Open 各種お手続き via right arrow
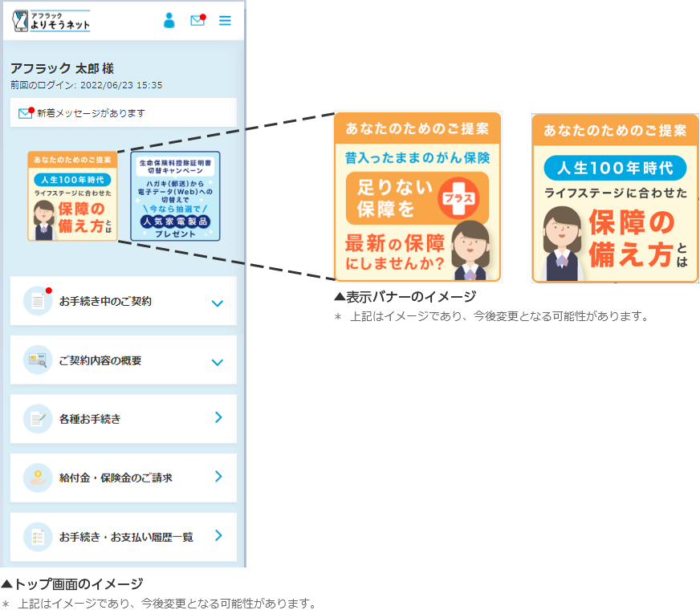700x610 pixels. click(218, 417)
